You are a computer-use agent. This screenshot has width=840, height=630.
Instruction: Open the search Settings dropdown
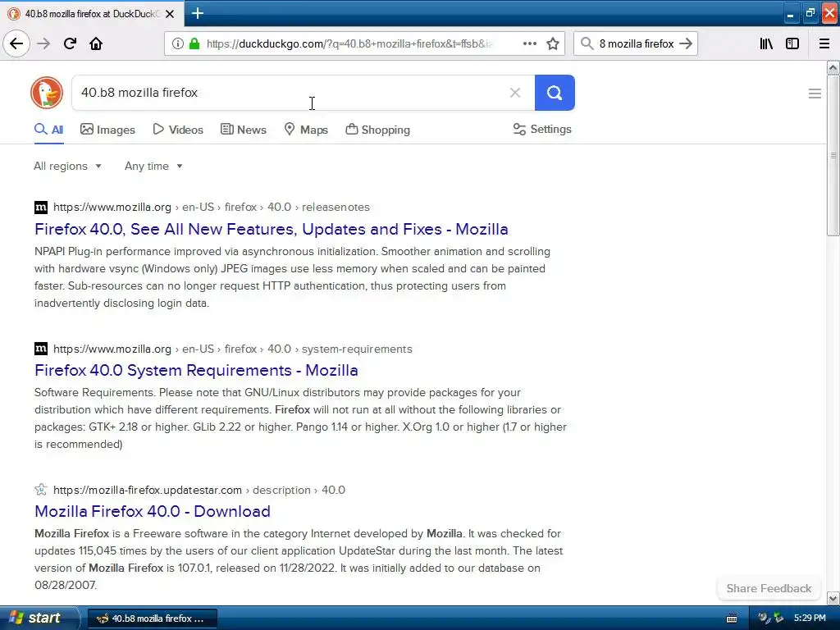point(542,129)
